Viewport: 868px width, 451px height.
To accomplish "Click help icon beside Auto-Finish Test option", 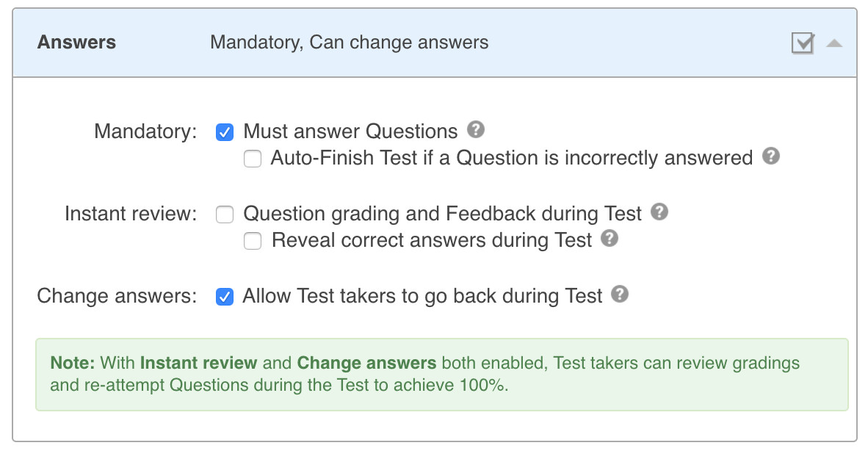I will [x=770, y=156].
